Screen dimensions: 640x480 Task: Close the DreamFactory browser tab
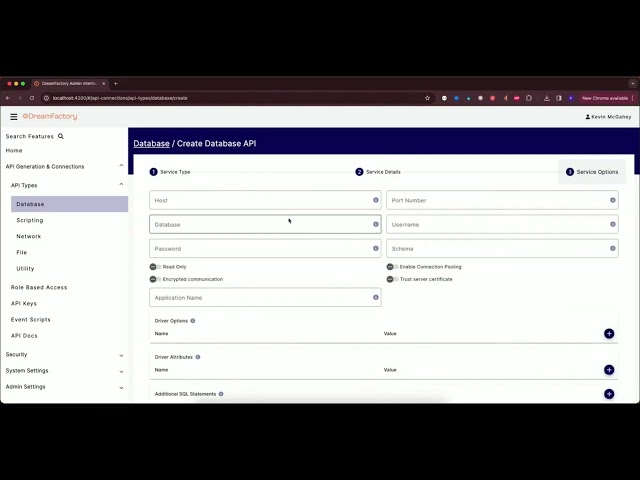coord(103,83)
